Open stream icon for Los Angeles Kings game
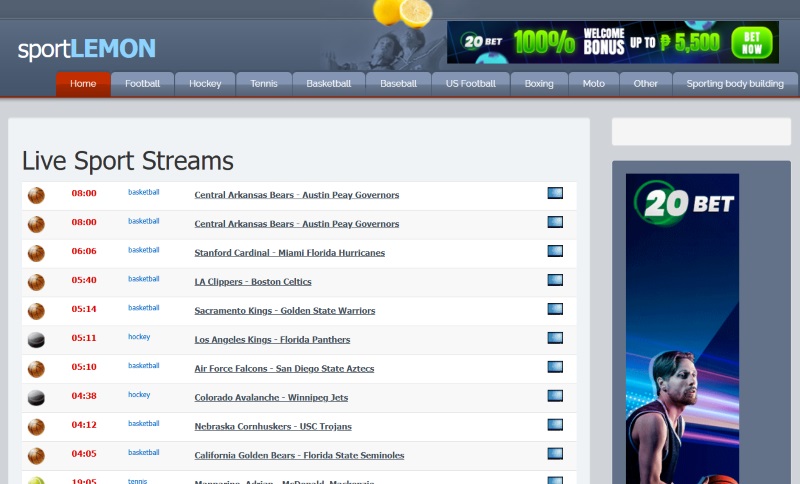 point(555,338)
